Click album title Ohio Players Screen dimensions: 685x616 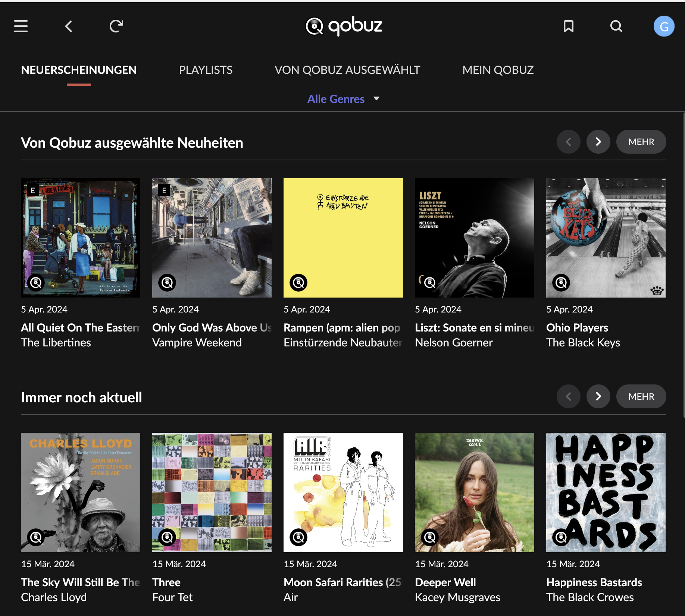coord(577,327)
